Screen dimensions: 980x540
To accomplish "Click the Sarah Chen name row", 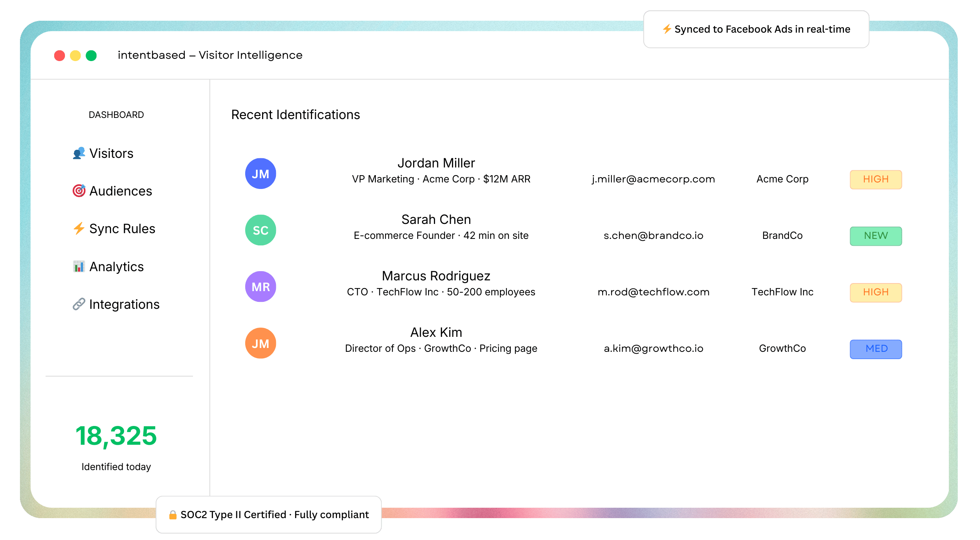I will click(436, 219).
